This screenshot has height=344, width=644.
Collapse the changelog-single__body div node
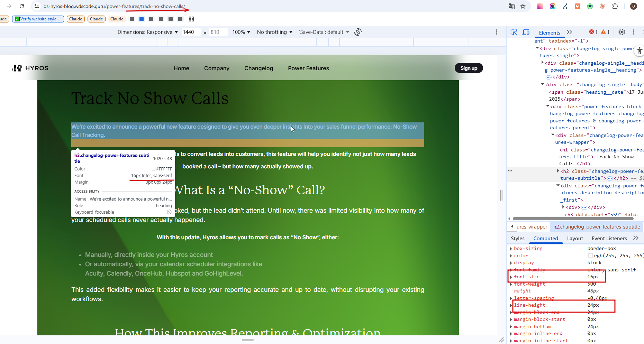(543, 84)
